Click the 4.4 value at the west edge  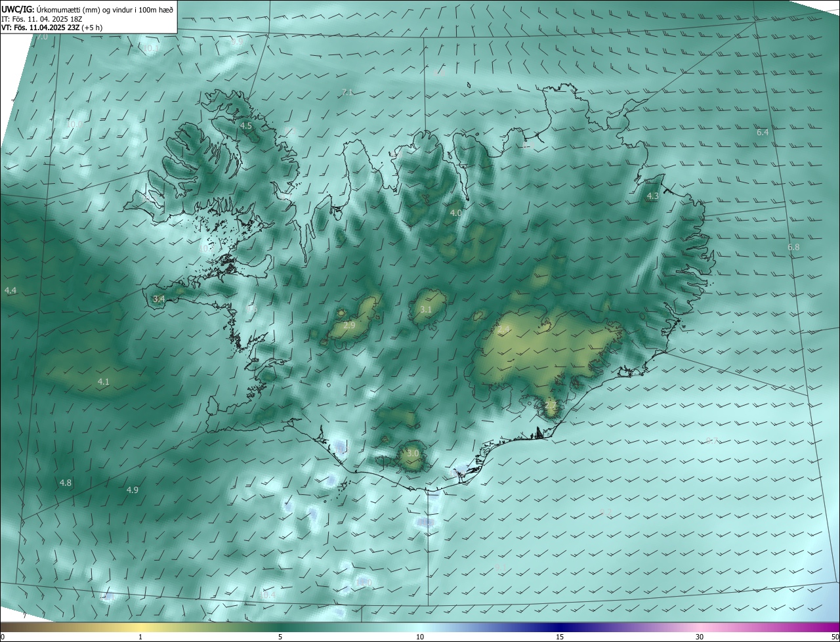coord(10,290)
